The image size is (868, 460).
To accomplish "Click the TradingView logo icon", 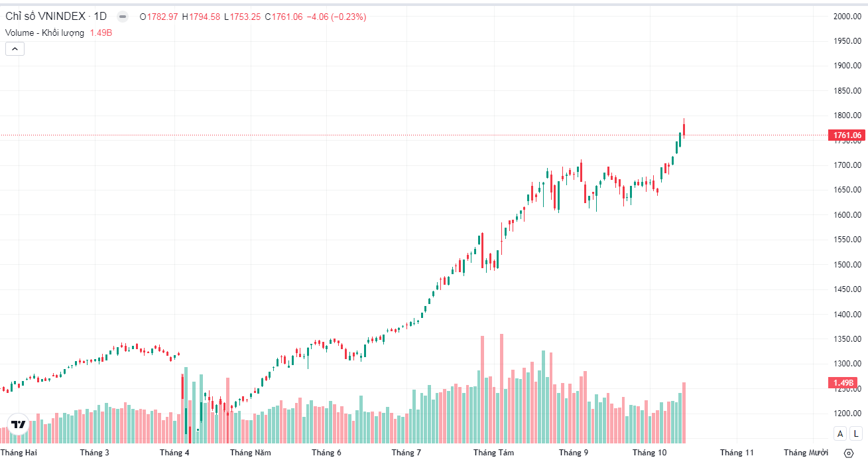I will click(19, 425).
